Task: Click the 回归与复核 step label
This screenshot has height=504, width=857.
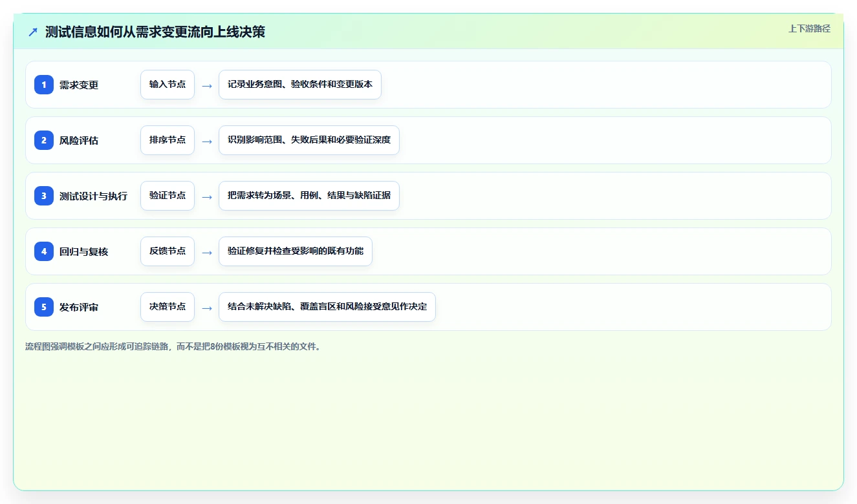Action: [83, 251]
